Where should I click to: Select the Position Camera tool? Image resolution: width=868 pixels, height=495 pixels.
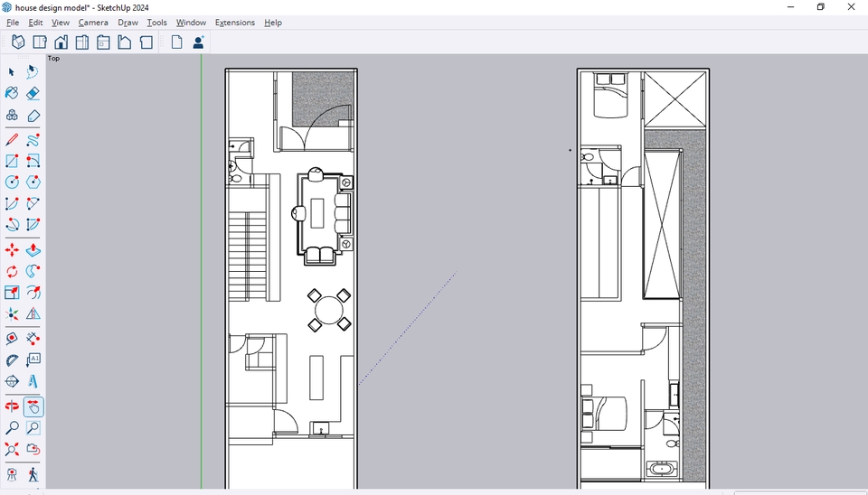tap(12, 474)
